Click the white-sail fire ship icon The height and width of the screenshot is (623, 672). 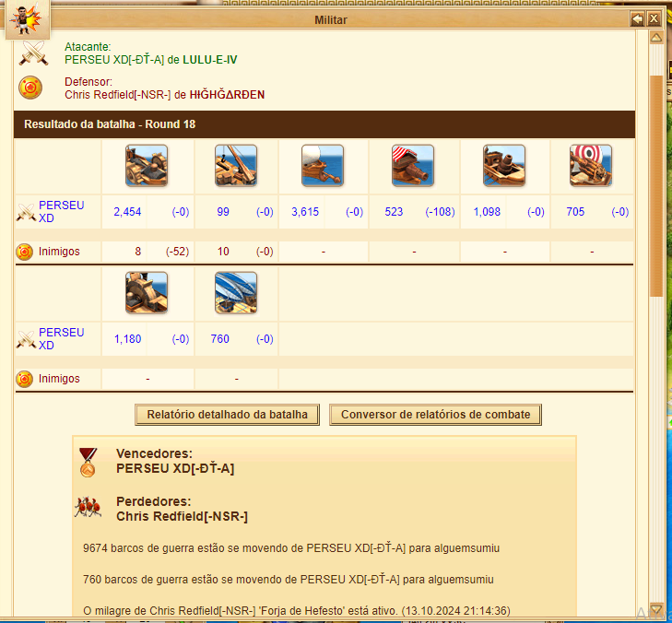[x=323, y=165]
